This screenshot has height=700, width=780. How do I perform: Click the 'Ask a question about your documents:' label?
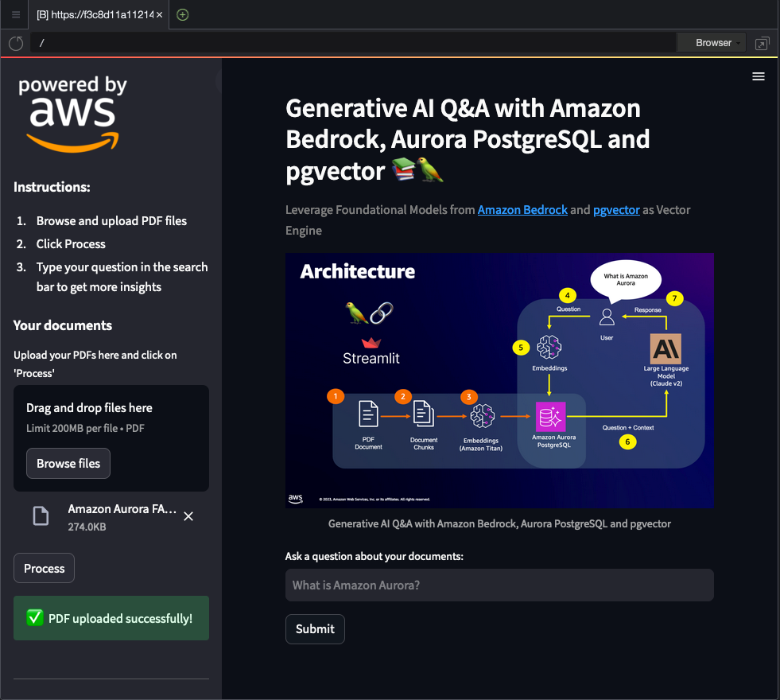pos(374,556)
